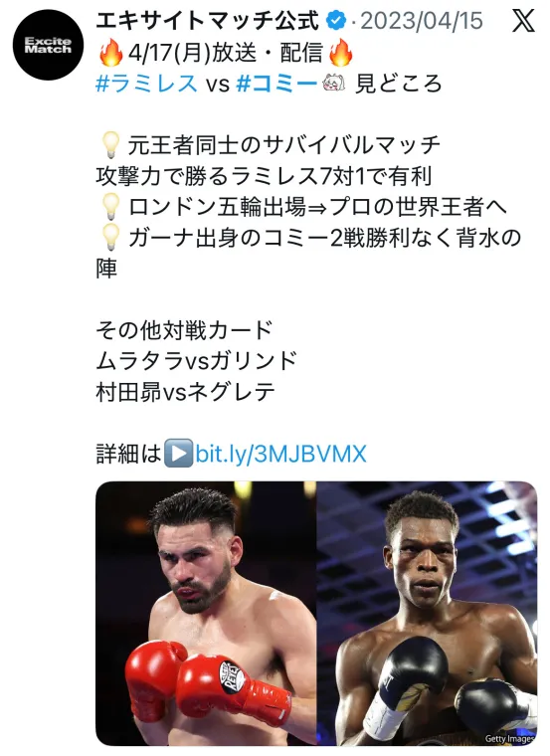The width and height of the screenshot is (550, 756).
Task: Click the 2023/04/15 post date
Action: click(x=422, y=21)
